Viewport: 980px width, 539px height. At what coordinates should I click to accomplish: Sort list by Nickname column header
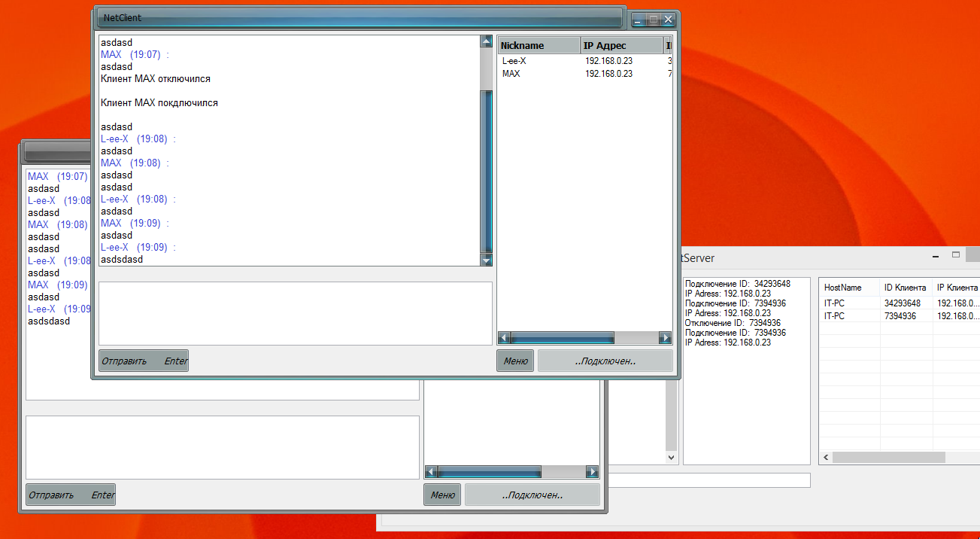pos(539,45)
